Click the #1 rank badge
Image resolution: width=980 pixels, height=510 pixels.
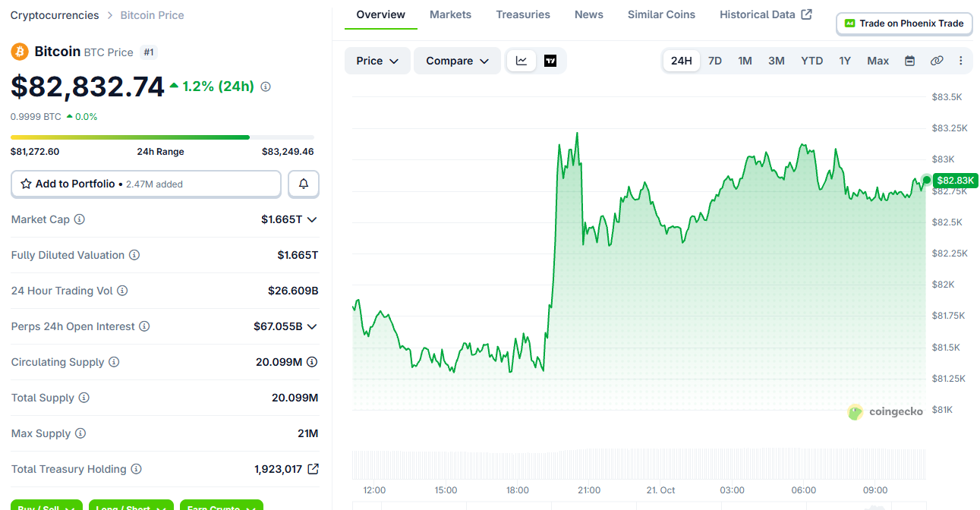click(x=149, y=52)
